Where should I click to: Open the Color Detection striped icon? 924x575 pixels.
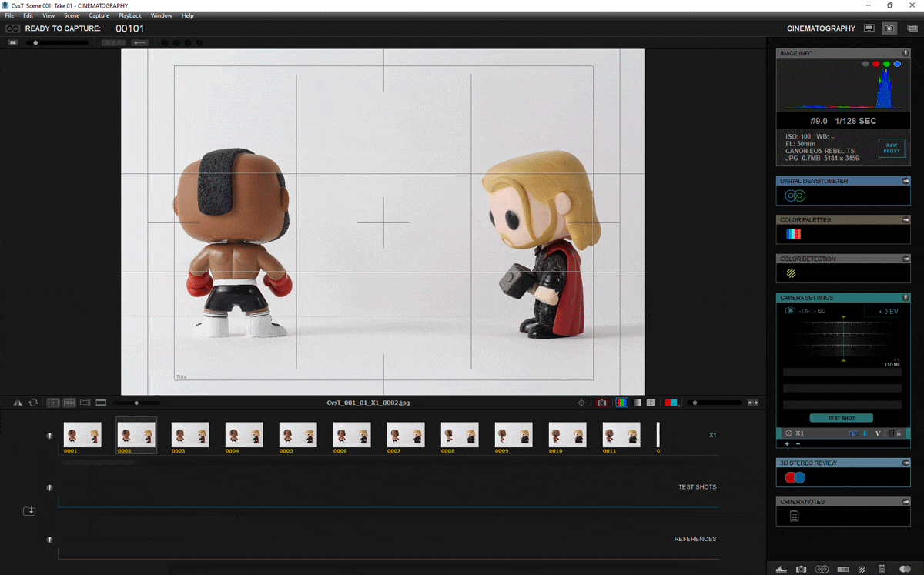(791, 272)
